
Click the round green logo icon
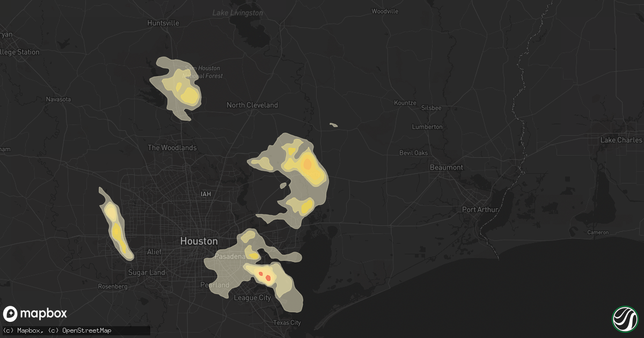(x=625, y=319)
